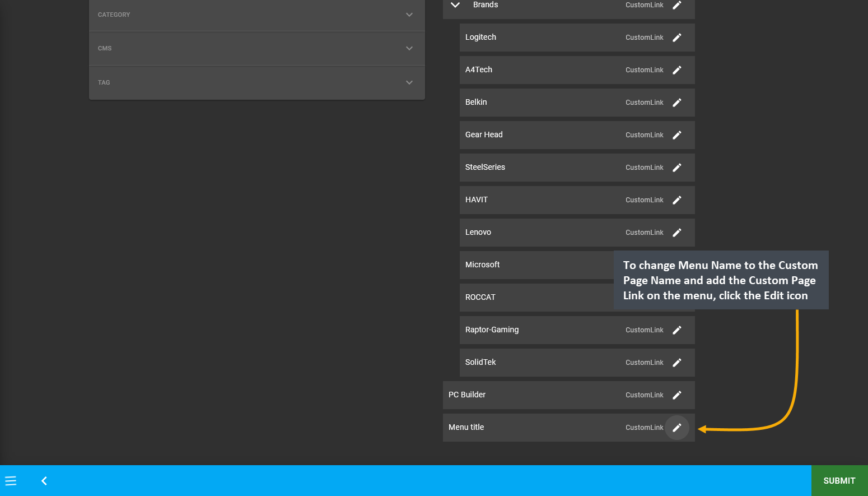Click the SolidTek edit pencil icon
The width and height of the screenshot is (868, 496).
point(676,363)
